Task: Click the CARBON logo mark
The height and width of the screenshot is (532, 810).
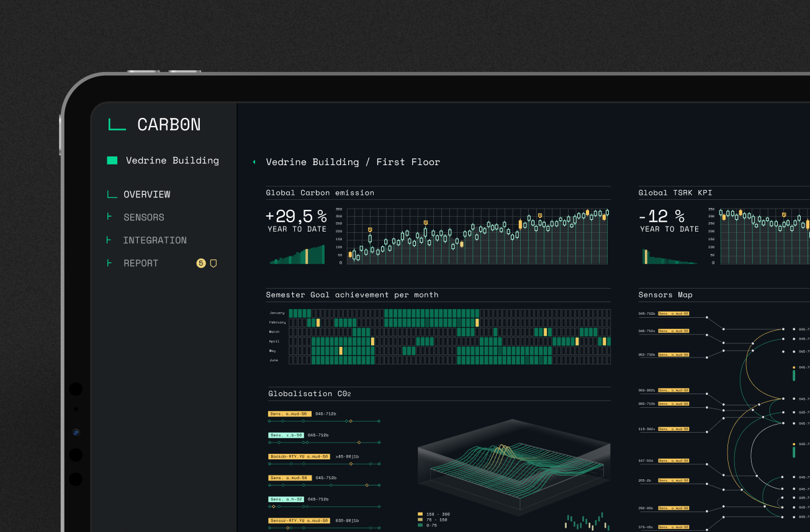Action: pos(117,125)
